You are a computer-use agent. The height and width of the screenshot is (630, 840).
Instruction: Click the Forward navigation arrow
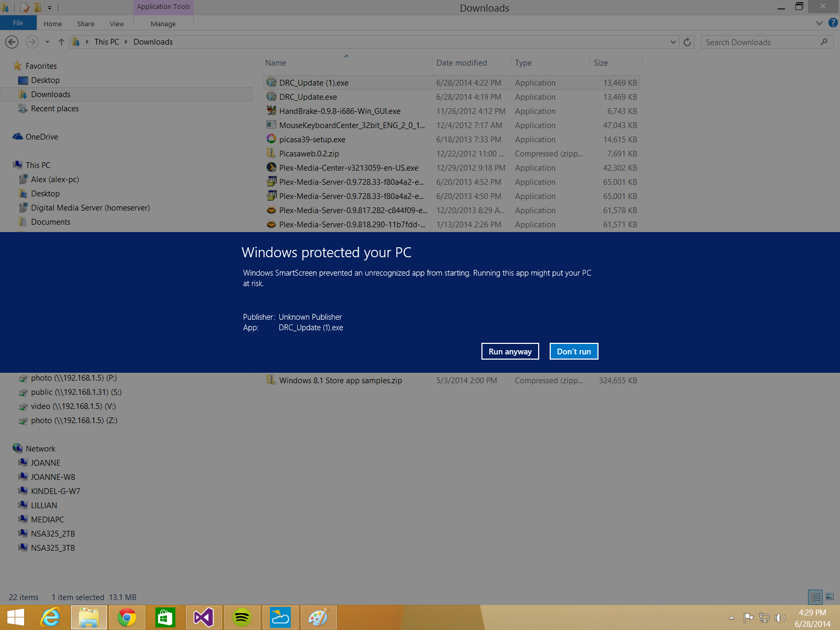[32, 42]
